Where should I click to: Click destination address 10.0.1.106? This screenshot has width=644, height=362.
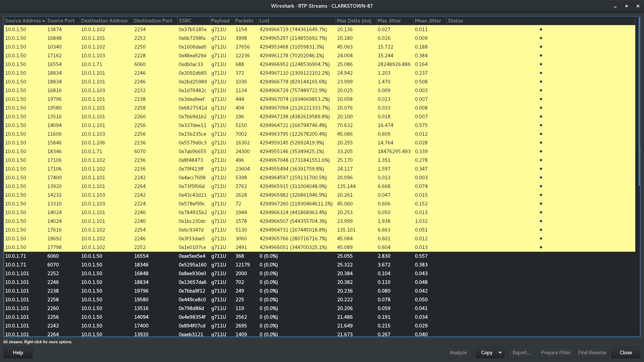[x=93, y=143]
